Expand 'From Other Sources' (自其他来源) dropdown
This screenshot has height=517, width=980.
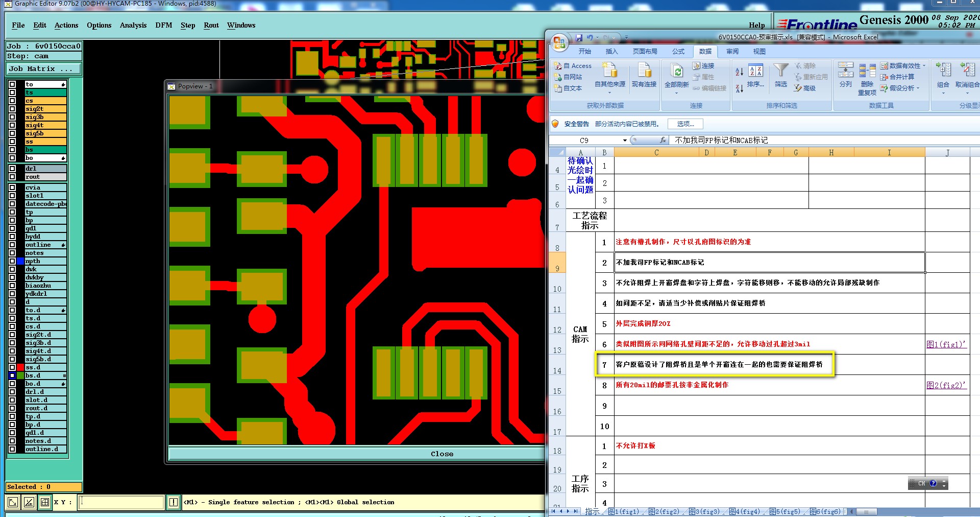click(610, 93)
